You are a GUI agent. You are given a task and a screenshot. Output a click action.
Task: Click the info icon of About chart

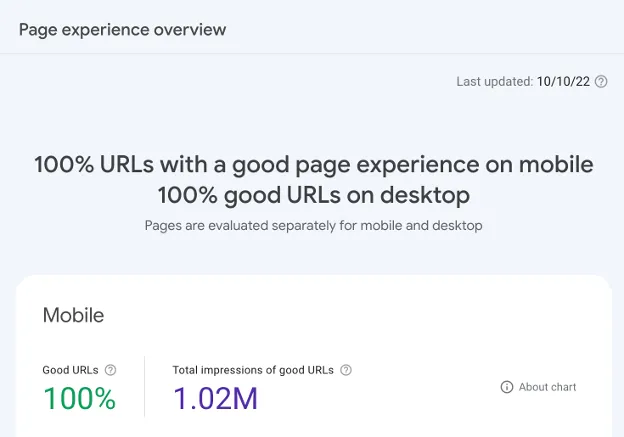click(x=507, y=387)
